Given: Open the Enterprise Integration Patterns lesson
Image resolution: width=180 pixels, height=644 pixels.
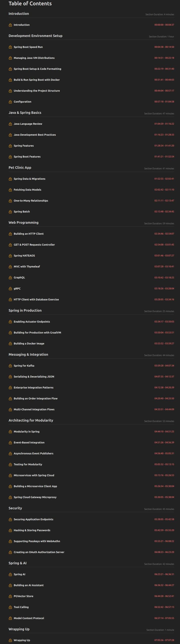Looking at the screenshot, I should coord(34,387).
